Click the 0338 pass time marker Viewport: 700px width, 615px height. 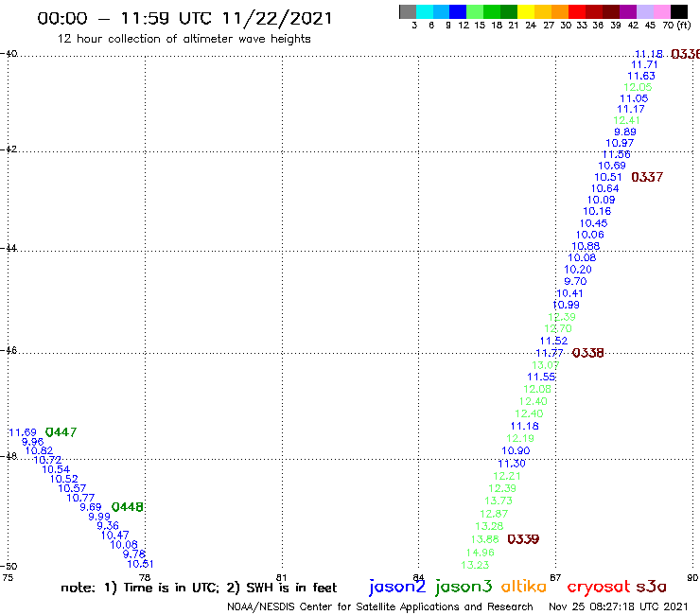pyautogui.click(x=587, y=353)
